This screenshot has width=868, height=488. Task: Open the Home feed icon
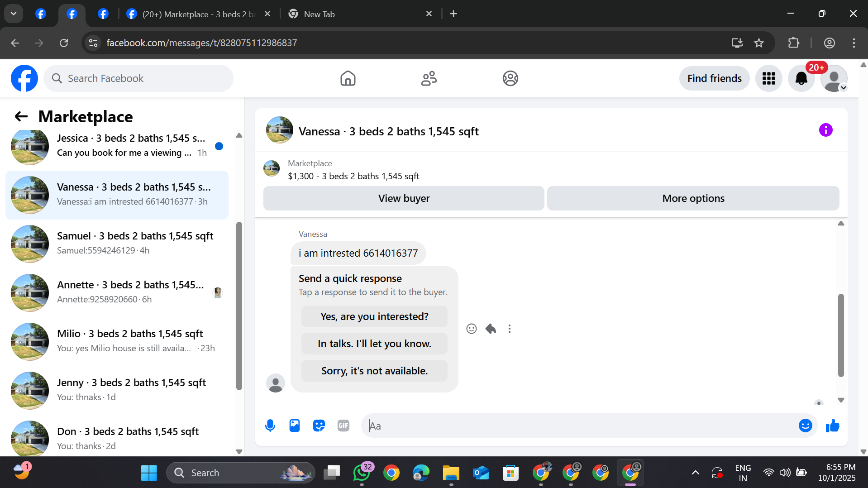[x=348, y=78]
